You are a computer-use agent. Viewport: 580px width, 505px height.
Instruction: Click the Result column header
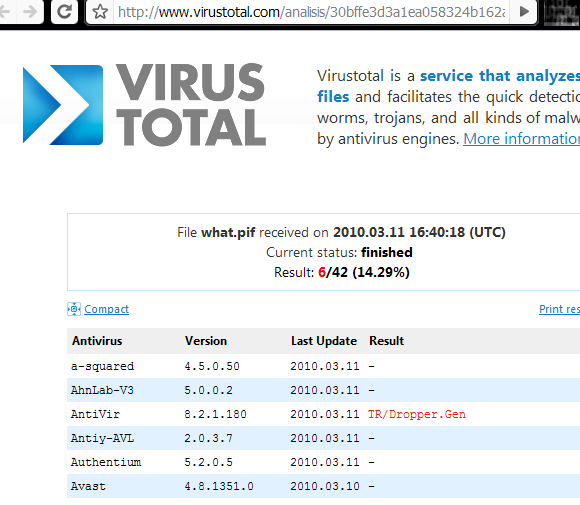[386, 341]
